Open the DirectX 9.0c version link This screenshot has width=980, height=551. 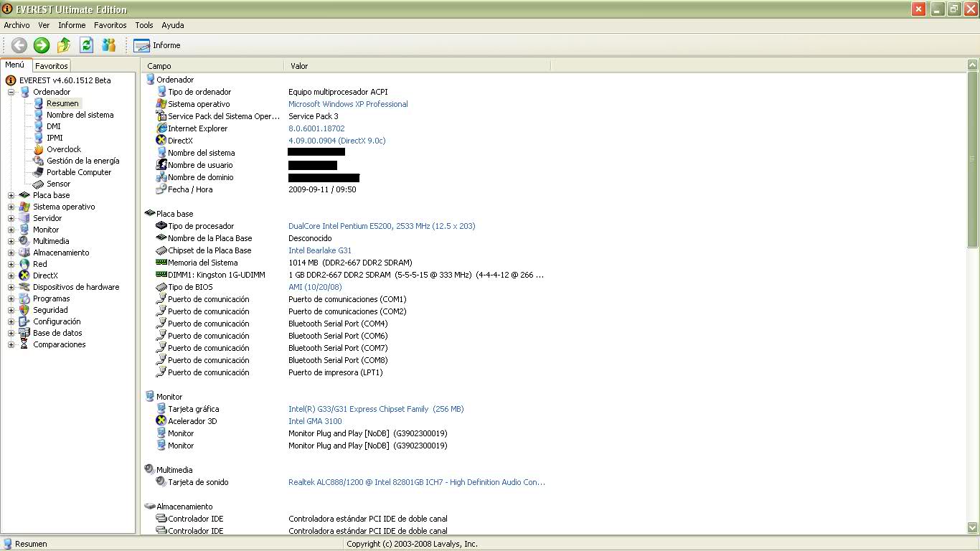(337, 141)
